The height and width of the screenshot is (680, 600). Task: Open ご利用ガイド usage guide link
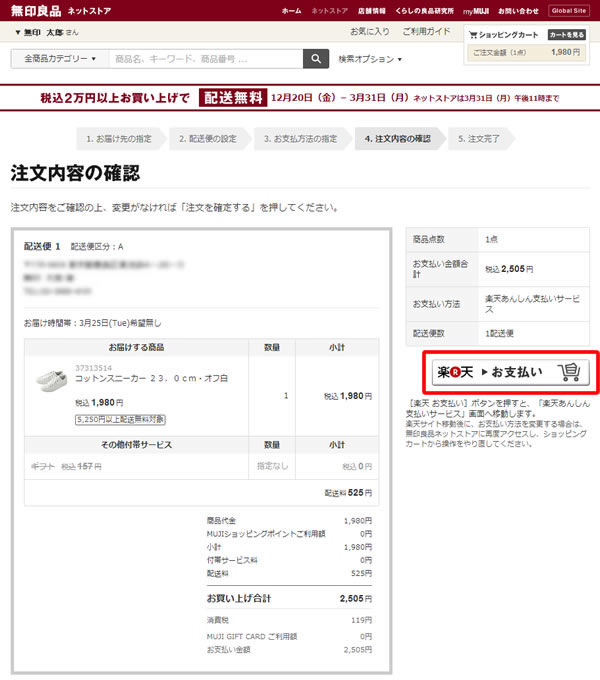click(426, 33)
